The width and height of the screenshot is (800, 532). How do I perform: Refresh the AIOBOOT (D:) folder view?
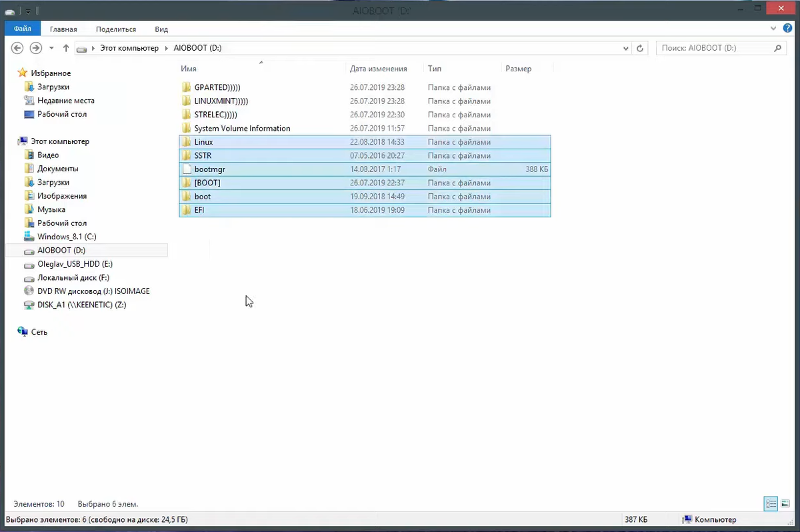tap(640, 49)
